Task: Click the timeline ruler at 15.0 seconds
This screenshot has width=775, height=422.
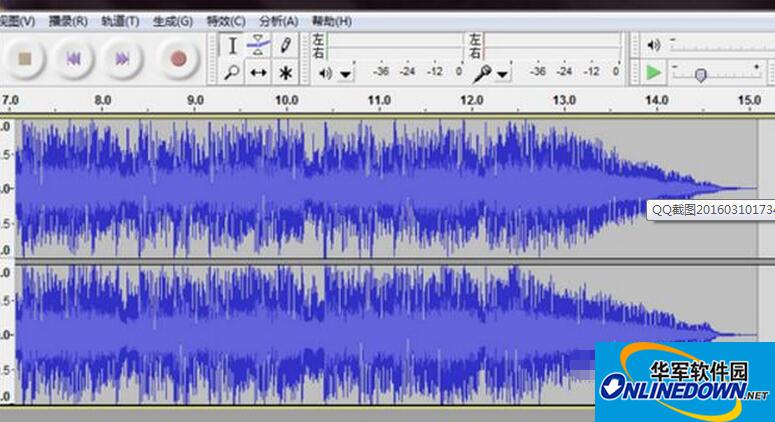Action: pyautogui.click(x=749, y=100)
